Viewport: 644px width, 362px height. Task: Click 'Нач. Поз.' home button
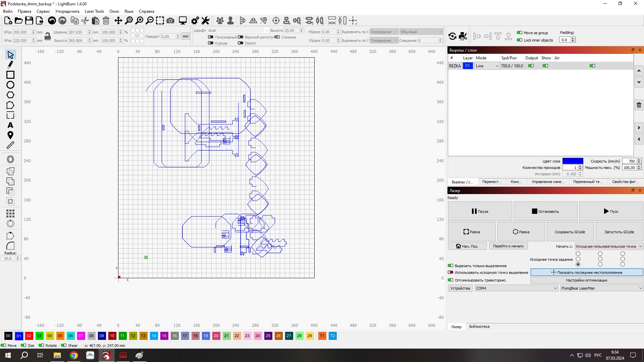(467, 246)
